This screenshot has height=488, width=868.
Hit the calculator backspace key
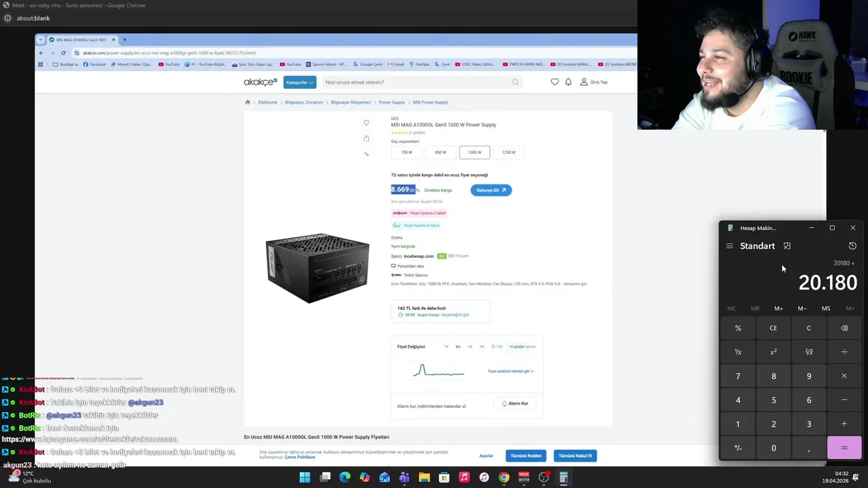coord(844,328)
